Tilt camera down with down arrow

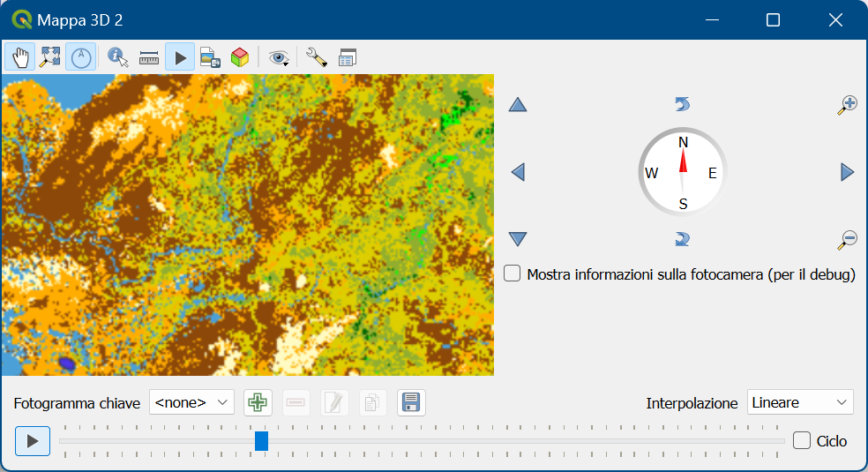tap(518, 239)
